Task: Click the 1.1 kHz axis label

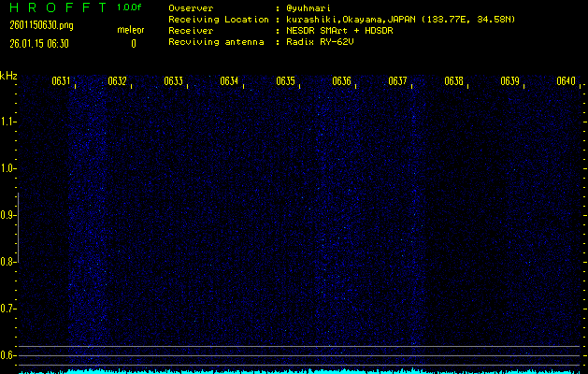Action: click(x=8, y=122)
